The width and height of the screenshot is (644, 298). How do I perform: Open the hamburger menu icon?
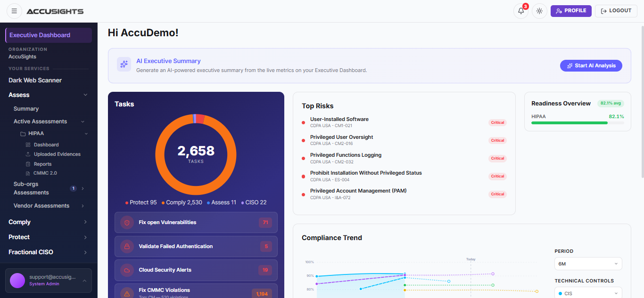click(14, 11)
